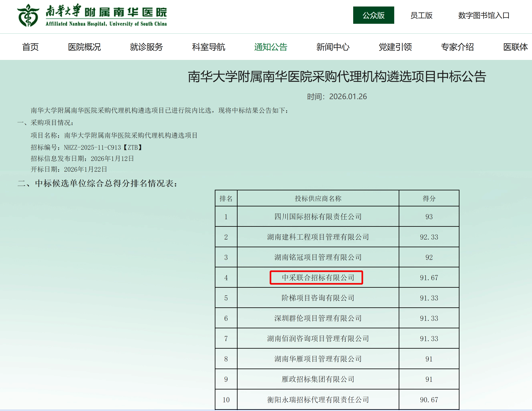Screen dimensions: 532x411
Task: Open the 就诊服务 menu
Action: [146, 47]
